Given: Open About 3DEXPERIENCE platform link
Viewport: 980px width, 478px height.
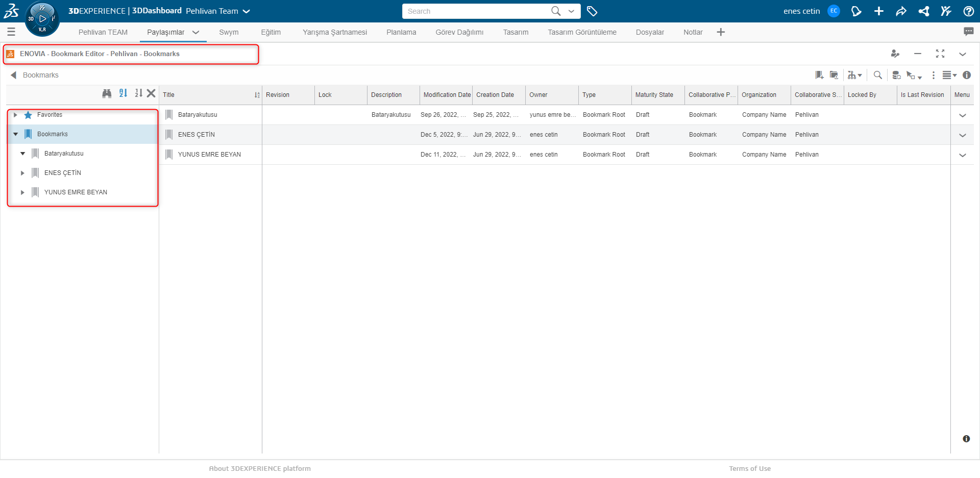Looking at the screenshot, I should [x=260, y=468].
